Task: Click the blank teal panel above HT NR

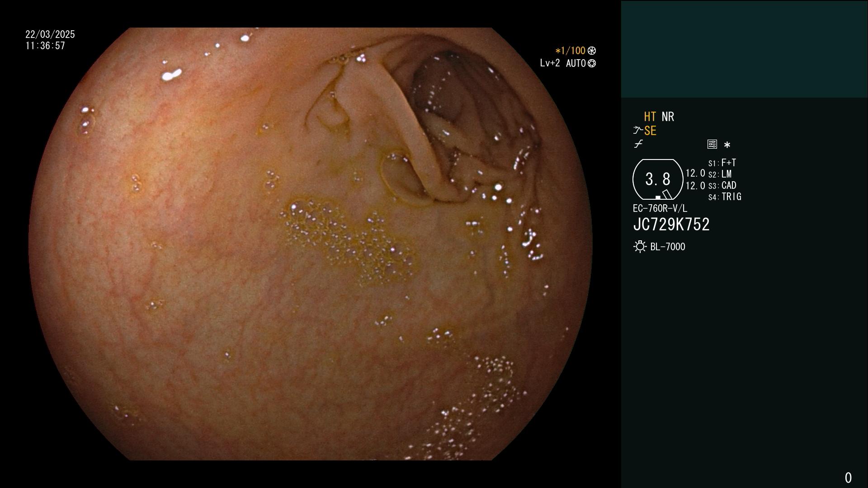Action: (744, 49)
